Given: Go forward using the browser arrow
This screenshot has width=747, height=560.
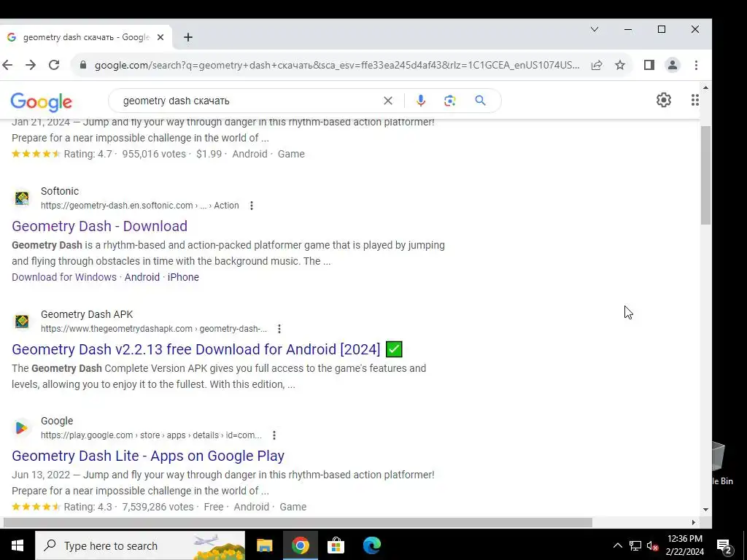Looking at the screenshot, I should click(31, 65).
